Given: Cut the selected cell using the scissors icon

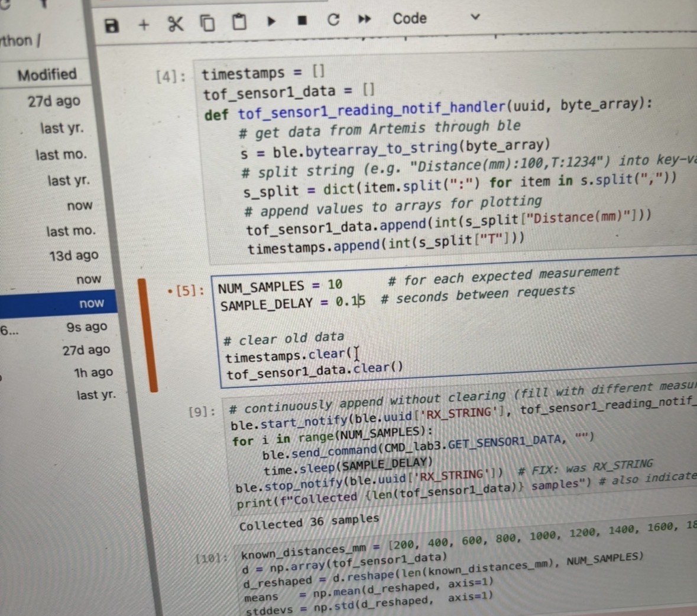Looking at the screenshot, I should [176, 24].
